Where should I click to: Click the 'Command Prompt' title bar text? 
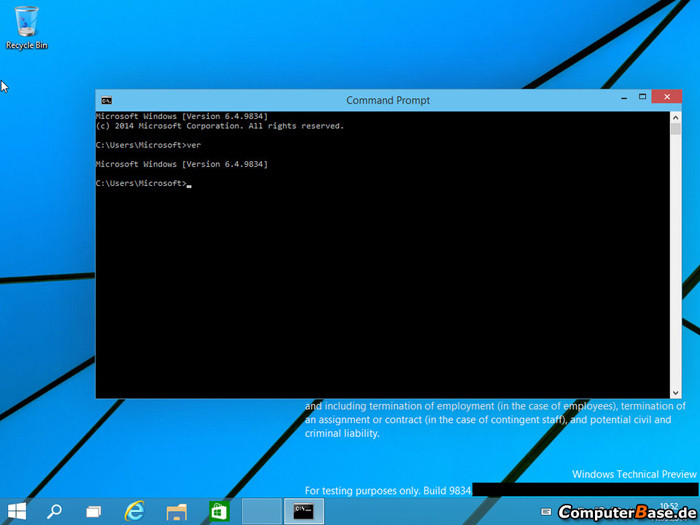[388, 100]
